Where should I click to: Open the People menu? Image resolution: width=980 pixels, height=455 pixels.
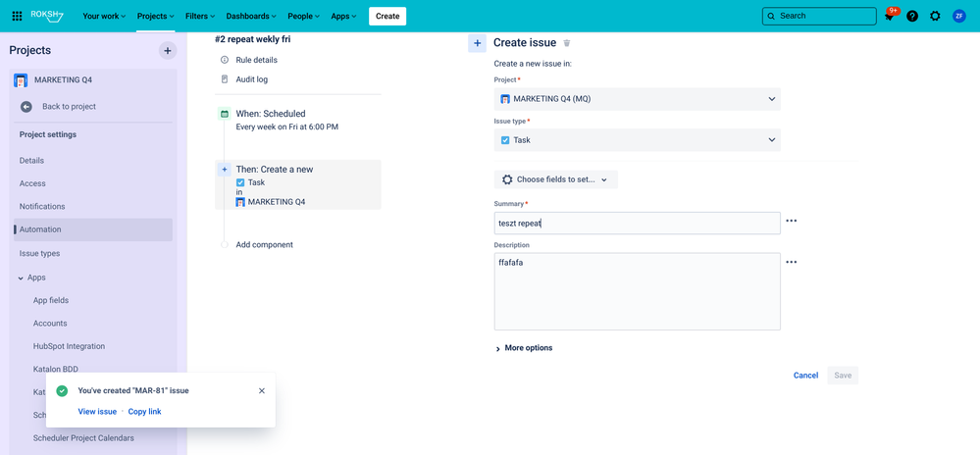pos(304,17)
